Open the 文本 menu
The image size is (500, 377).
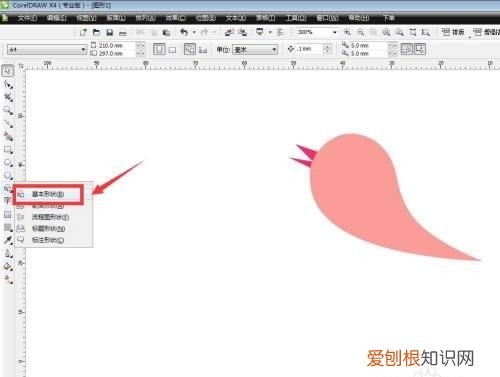coord(236,18)
